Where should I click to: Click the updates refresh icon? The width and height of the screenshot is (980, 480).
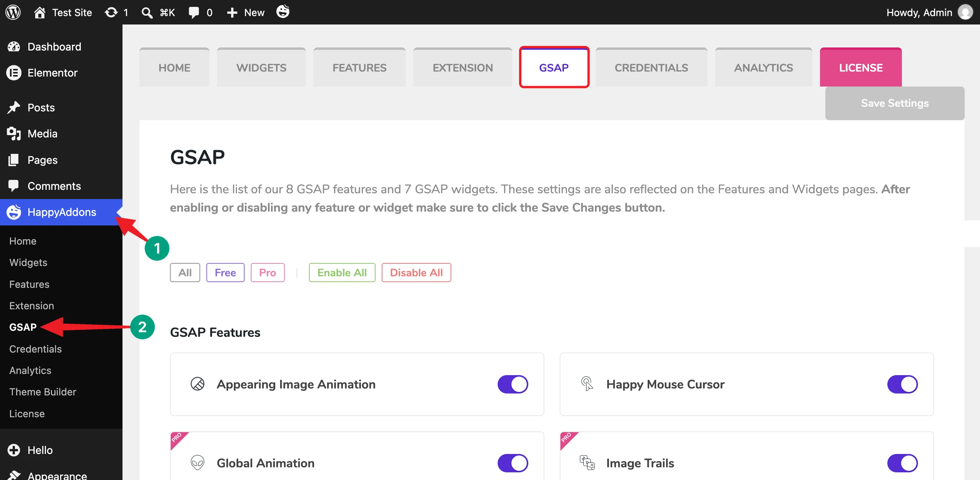pos(111,12)
